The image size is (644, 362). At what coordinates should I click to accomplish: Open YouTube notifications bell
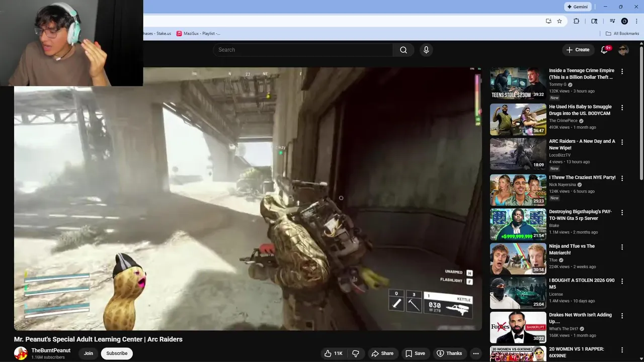pos(605,50)
